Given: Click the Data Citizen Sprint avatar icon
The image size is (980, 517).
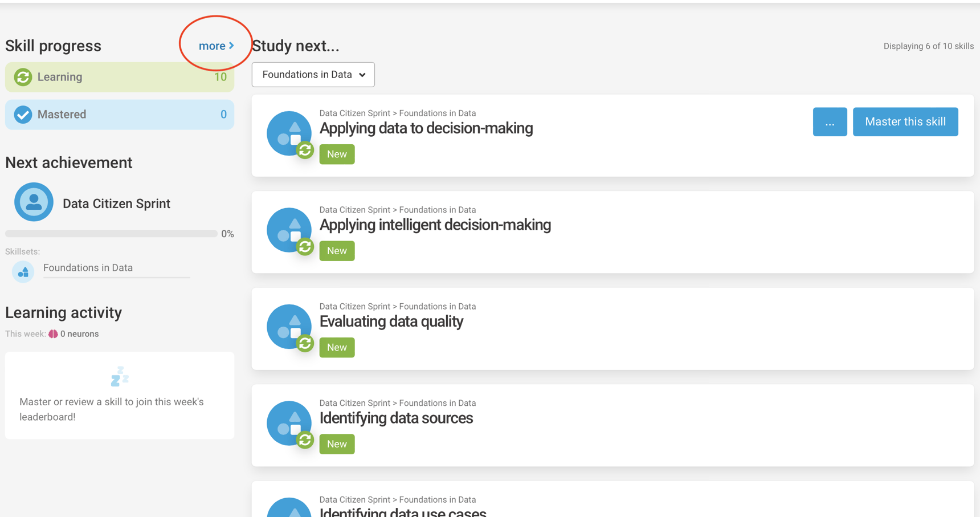Looking at the screenshot, I should (x=34, y=202).
